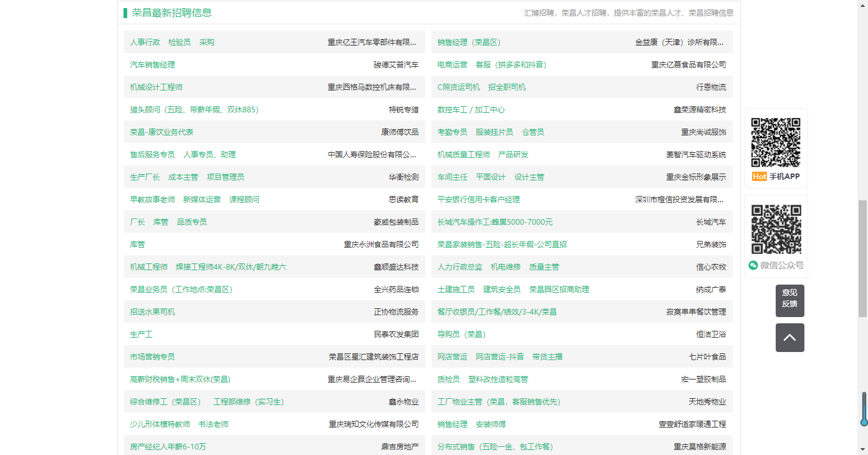
Task: Open the 焊接工程师4K-8K job link
Action: click(x=231, y=267)
